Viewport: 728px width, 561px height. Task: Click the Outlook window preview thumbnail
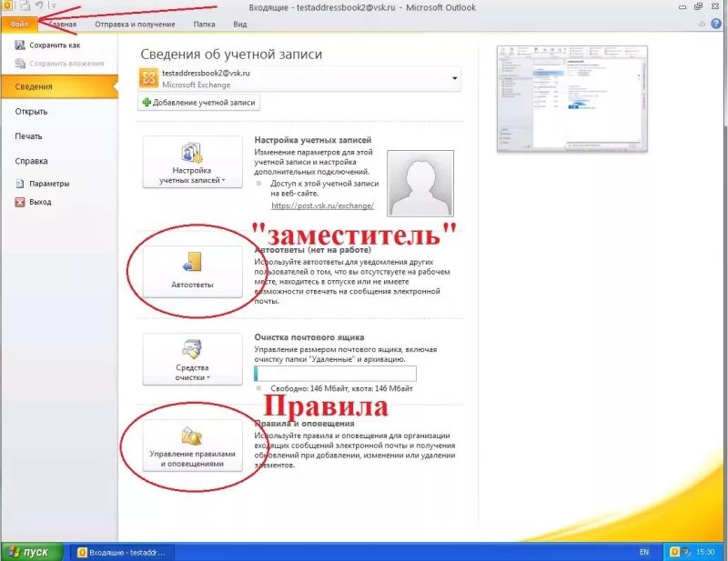click(572, 99)
